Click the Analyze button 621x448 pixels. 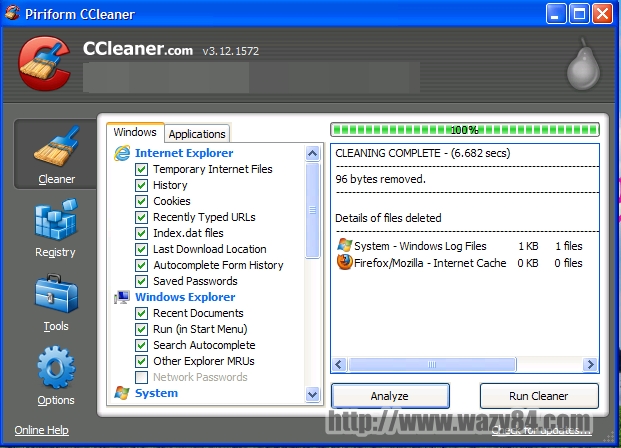click(x=390, y=396)
